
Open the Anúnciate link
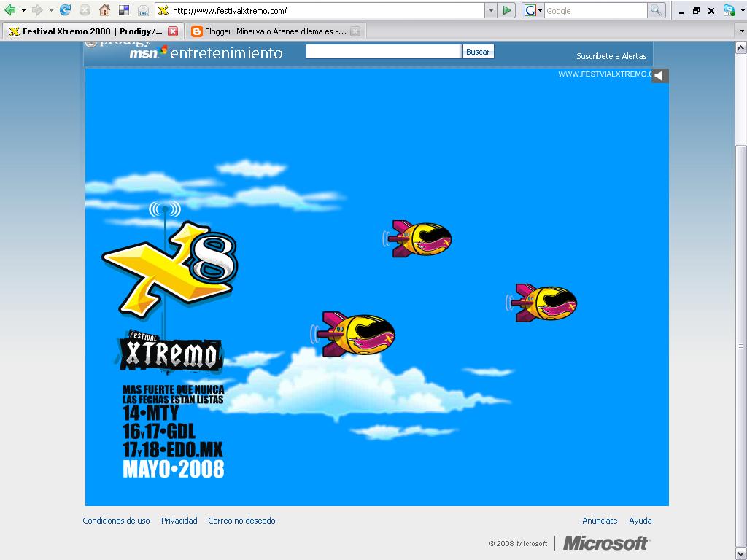600,521
